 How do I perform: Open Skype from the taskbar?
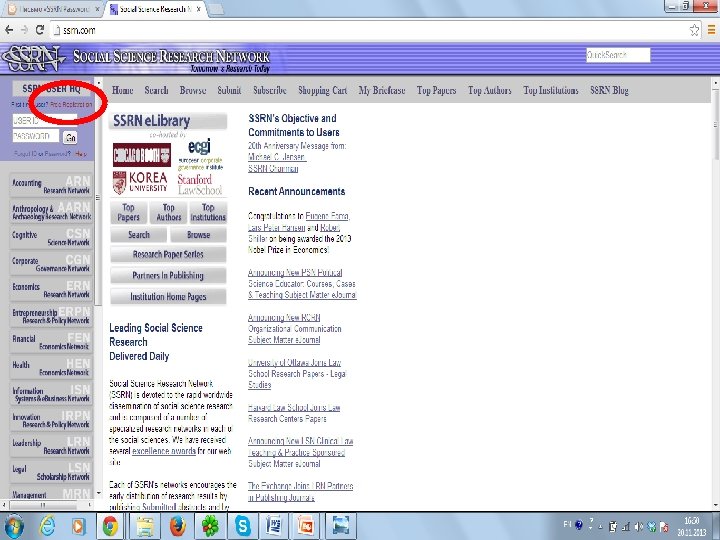242,526
